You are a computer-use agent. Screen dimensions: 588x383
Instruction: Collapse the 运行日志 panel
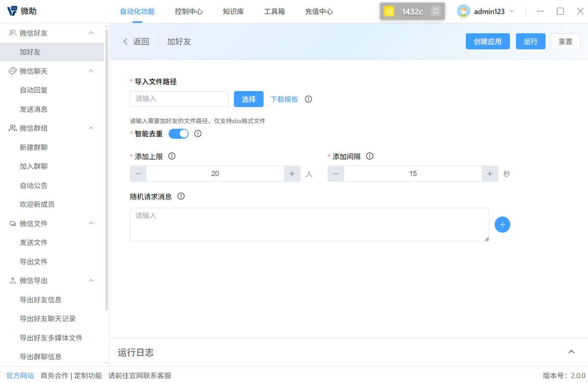click(x=571, y=352)
